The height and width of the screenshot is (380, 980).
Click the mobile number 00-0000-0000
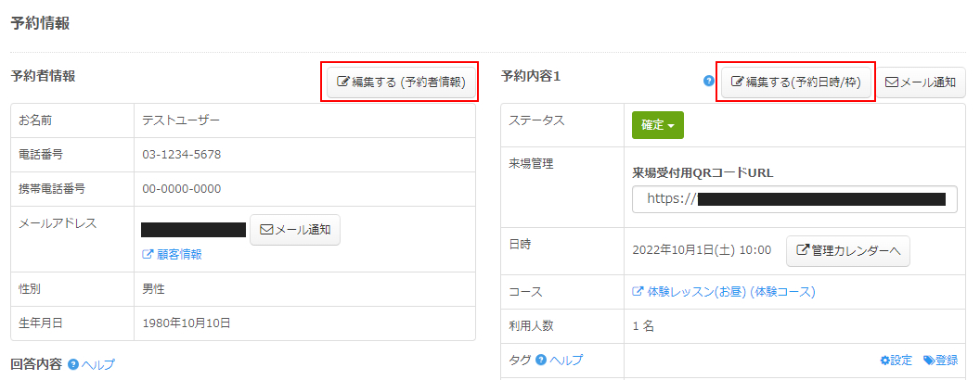182,188
